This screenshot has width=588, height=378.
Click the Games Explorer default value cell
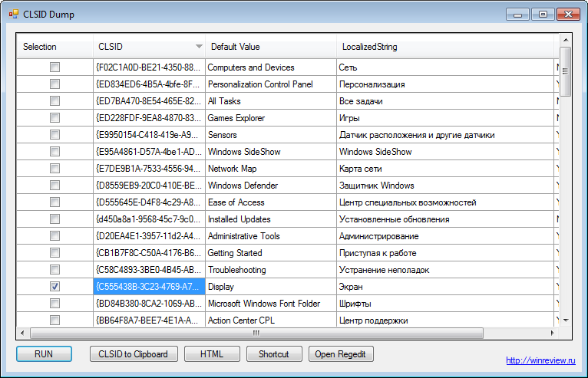coord(271,118)
